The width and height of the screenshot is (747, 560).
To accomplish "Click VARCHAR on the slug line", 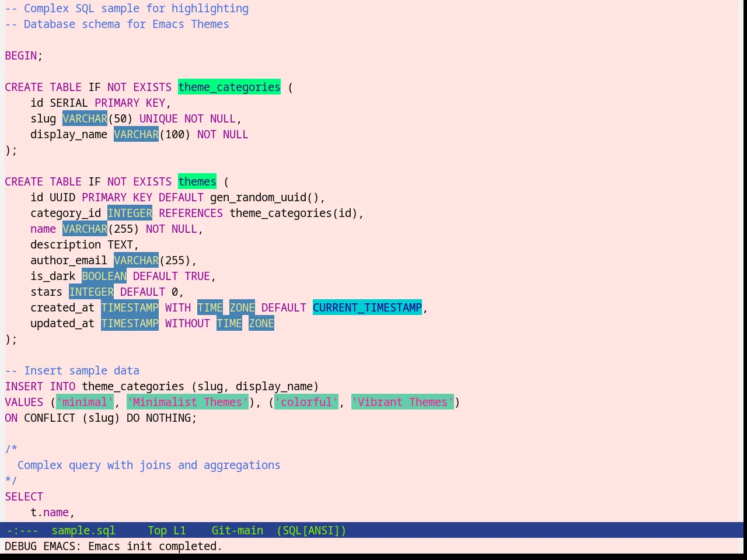I will [x=85, y=118].
